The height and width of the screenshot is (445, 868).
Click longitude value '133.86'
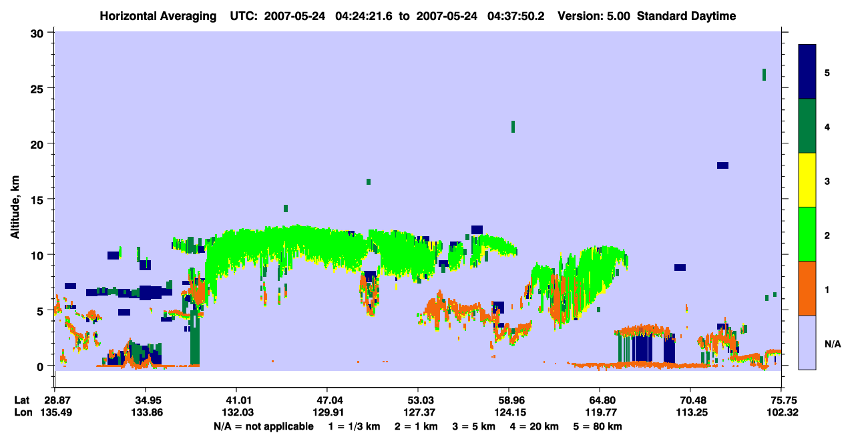click(x=146, y=412)
